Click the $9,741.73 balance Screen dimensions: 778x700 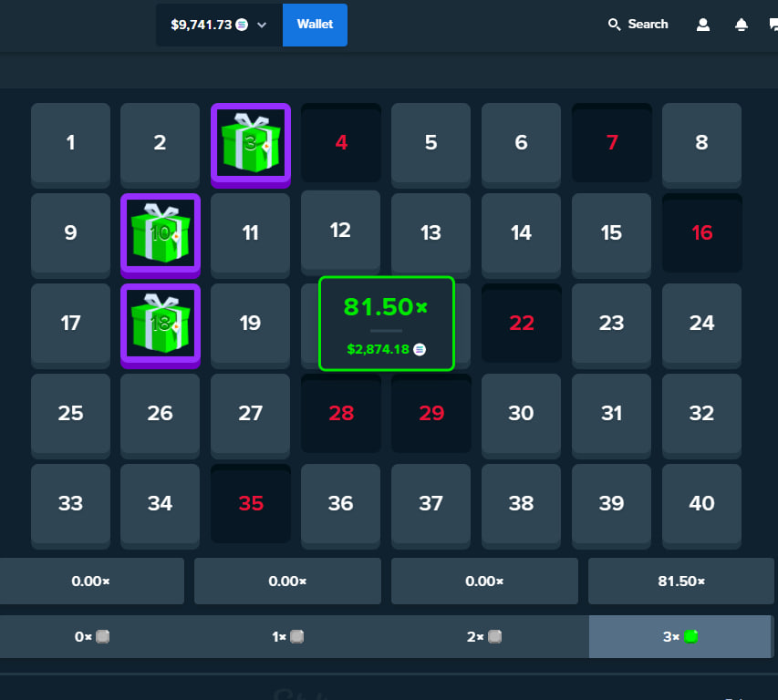pos(201,25)
